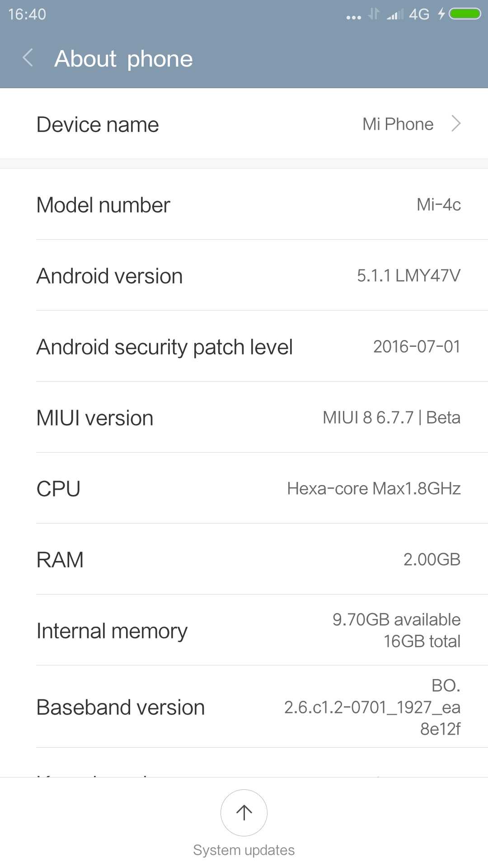The height and width of the screenshot is (868, 488).
Task: Tap the three-dot status bar indicator
Action: click(353, 17)
